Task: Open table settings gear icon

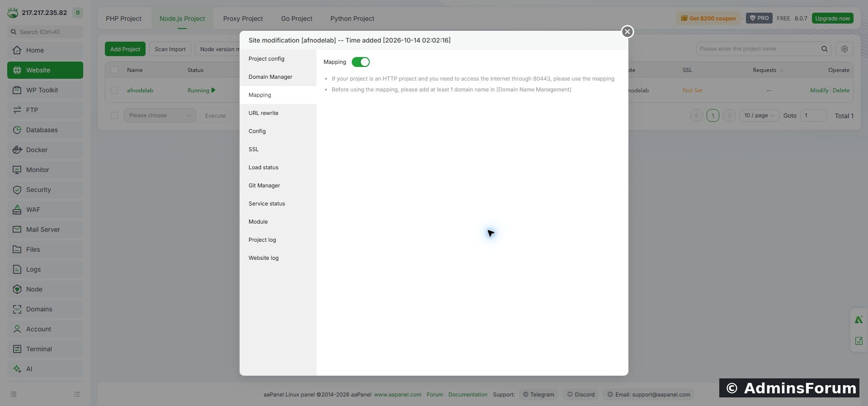Action: (x=844, y=49)
